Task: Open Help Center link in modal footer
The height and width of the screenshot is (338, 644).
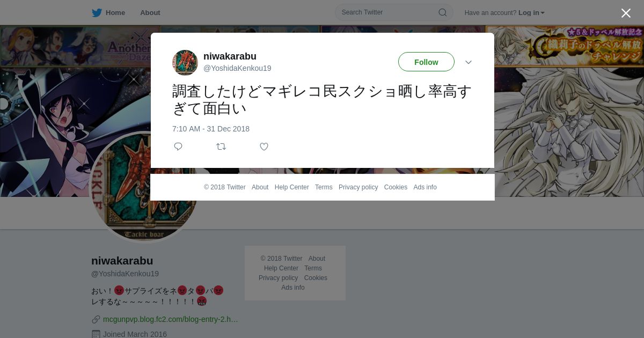Action: (291, 187)
